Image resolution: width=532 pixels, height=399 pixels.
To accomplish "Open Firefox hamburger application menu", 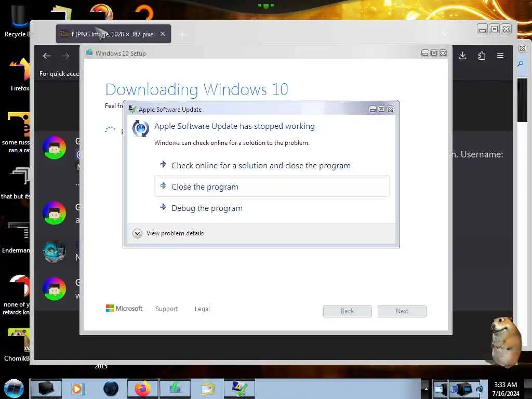I will pos(500,55).
